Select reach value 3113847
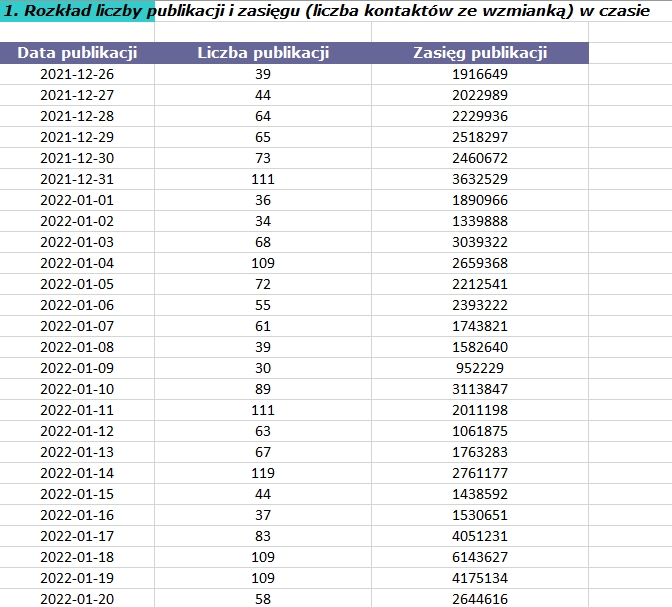672x607 pixels. [480, 389]
